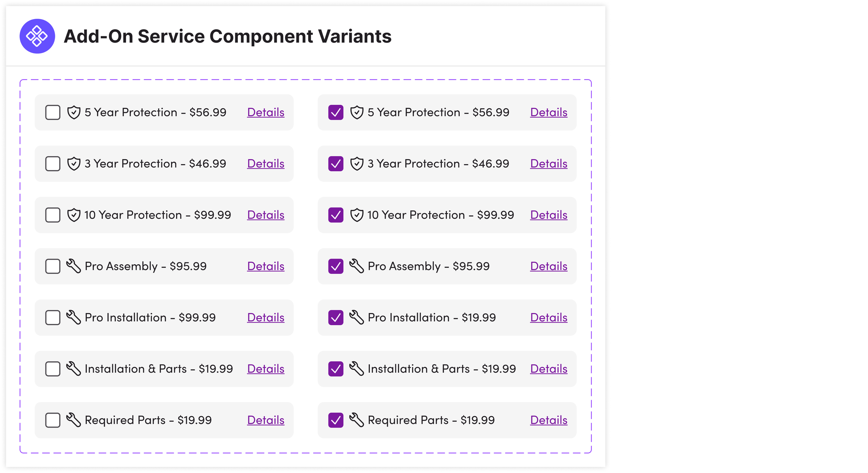Click shield icon on checked 3 Year Protection
Image resolution: width=868 pixels, height=473 pixels.
(x=357, y=164)
